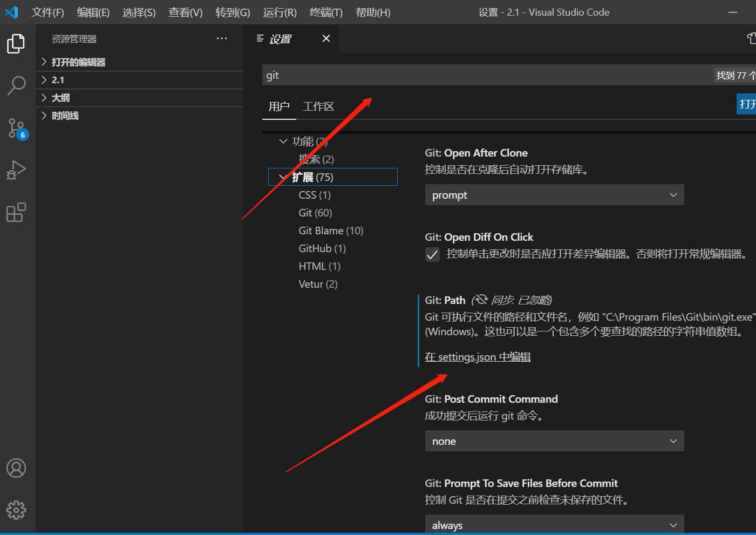Image resolution: width=756 pixels, height=535 pixels.
Task: Switch to the 工作区 settings tab
Action: (x=318, y=106)
